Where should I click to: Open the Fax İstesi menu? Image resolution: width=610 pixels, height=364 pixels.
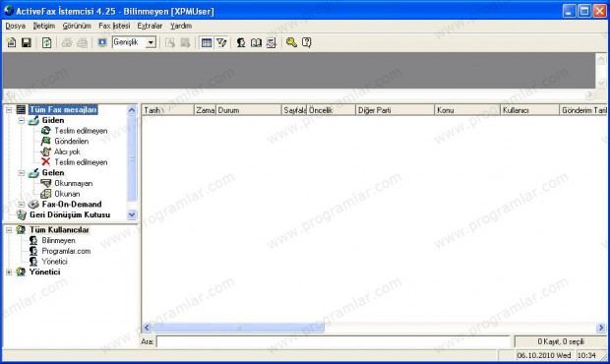click(114, 26)
